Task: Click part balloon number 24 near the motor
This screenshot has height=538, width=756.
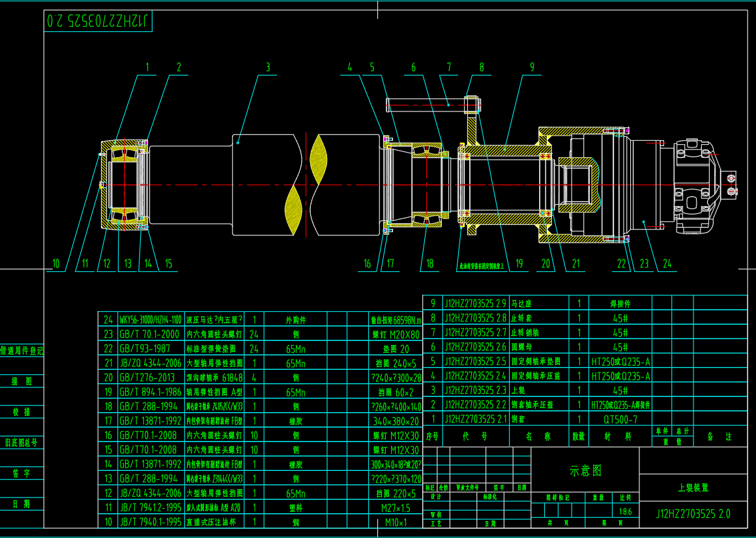Action: click(667, 263)
